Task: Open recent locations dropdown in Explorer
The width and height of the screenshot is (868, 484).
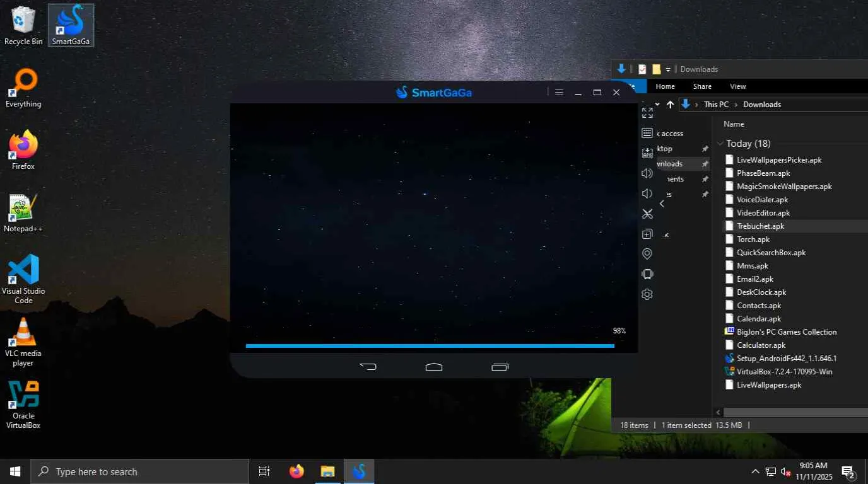Action: tap(657, 105)
